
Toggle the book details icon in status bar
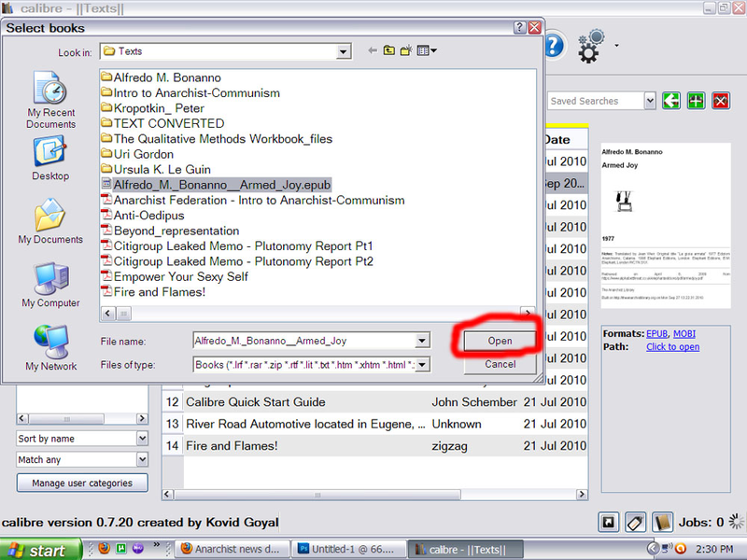click(x=662, y=523)
